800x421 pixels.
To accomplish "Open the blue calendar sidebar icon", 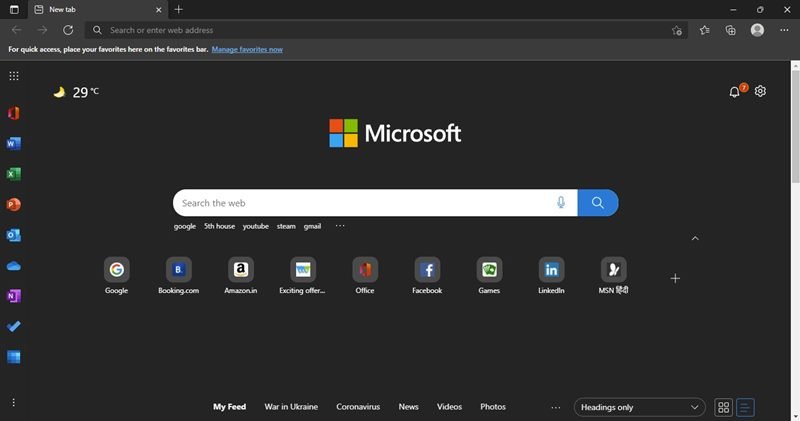I will 14,357.
